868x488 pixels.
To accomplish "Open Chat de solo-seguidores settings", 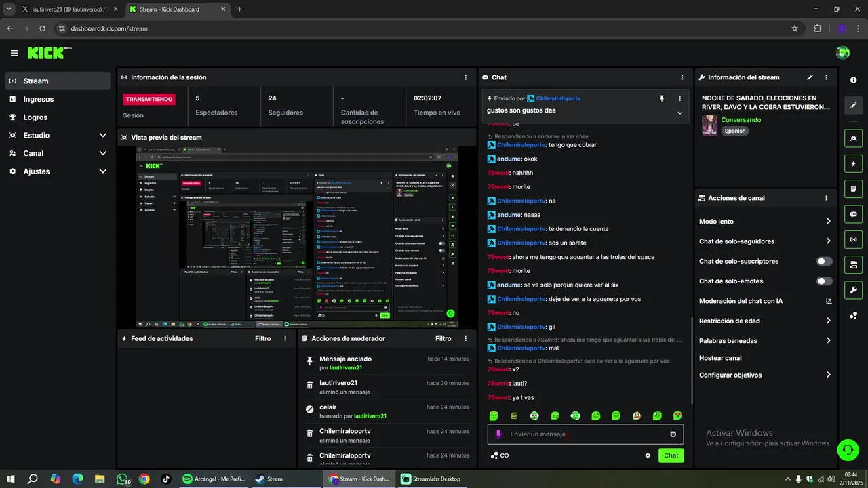I will [x=765, y=241].
